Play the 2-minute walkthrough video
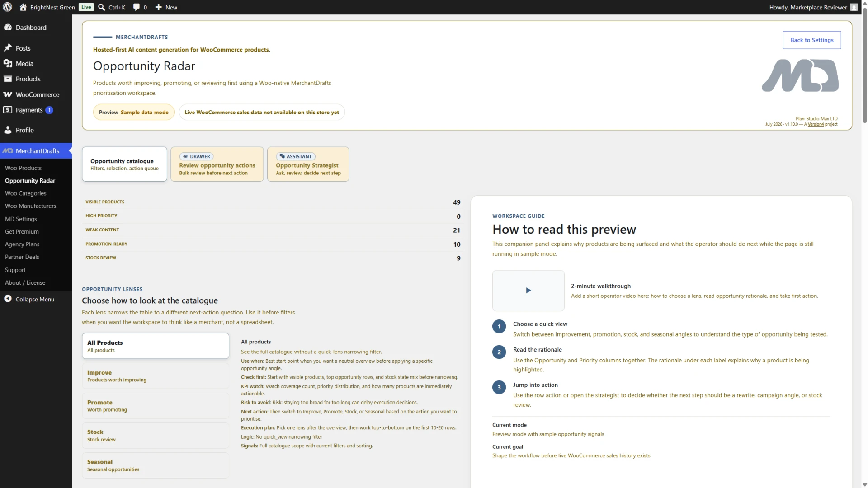The width and height of the screenshot is (868, 488). (528, 291)
